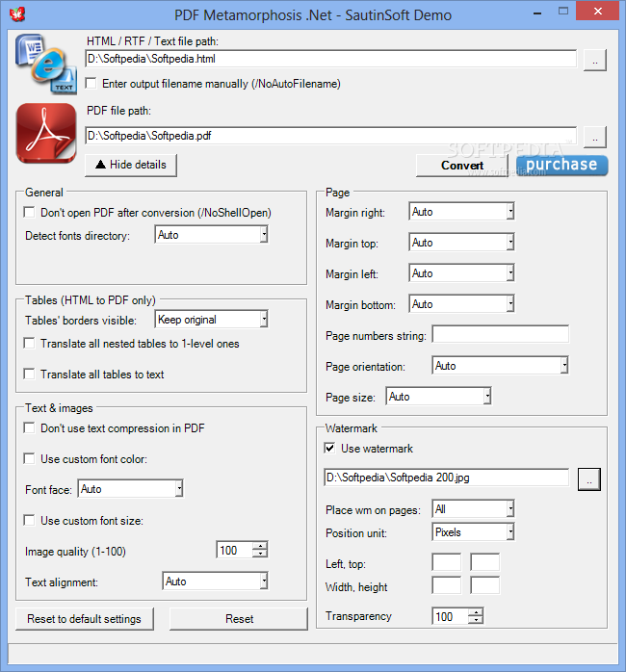Enable Don't use text compression in PDF
The width and height of the screenshot is (626, 672).
pos(29,427)
